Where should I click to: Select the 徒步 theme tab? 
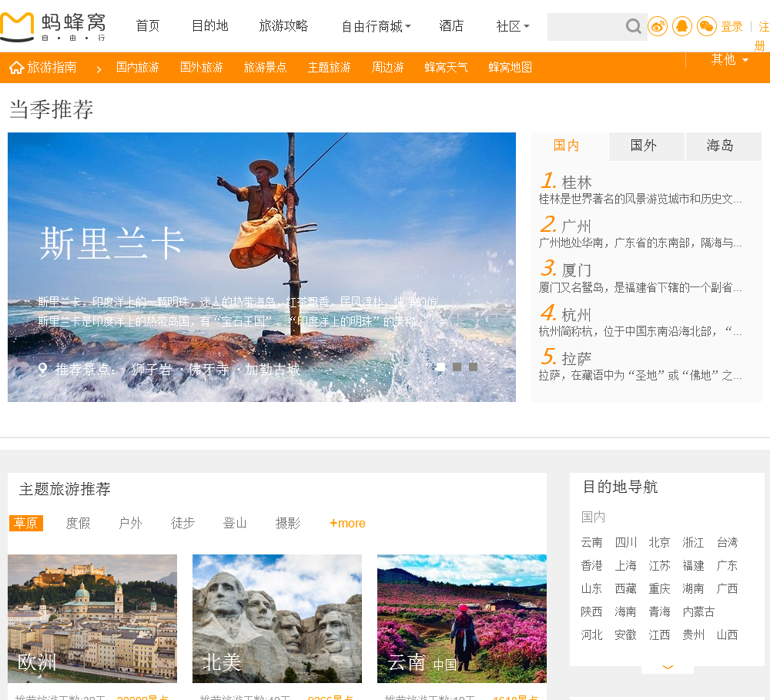(x=182, y=523)
